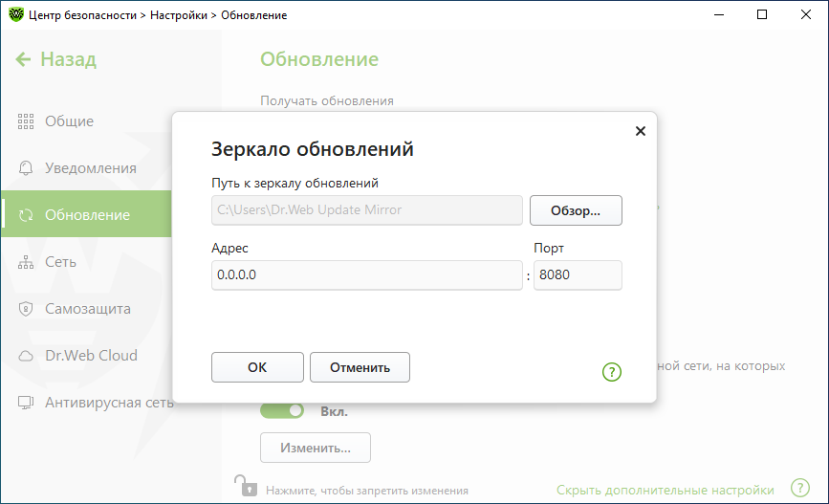Click the Общие grid icon in sidebar

(x=26, y=121)
